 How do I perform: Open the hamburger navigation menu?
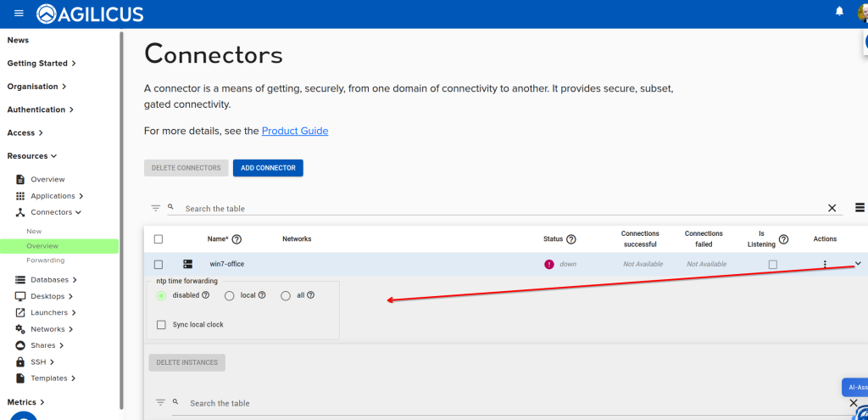coord(19,13)
